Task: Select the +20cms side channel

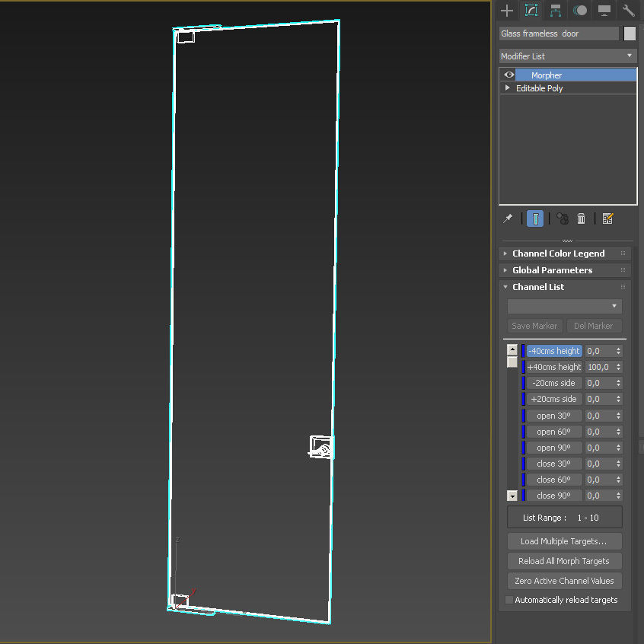Action: point(553,399)
